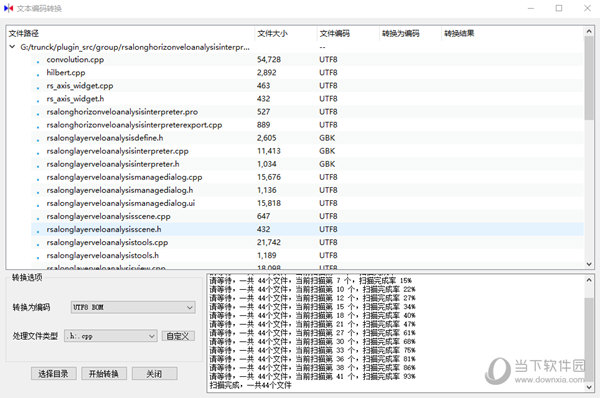The width and height of the screenshot is (600, 398).
Task: Click the 关闭 button
Action: pyautogui.click(x=154, y=374)
